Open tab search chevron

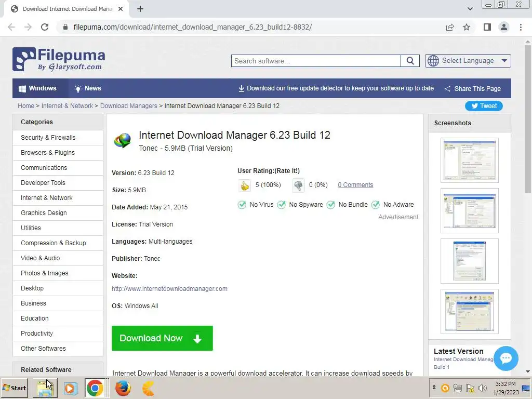(470, 9)
